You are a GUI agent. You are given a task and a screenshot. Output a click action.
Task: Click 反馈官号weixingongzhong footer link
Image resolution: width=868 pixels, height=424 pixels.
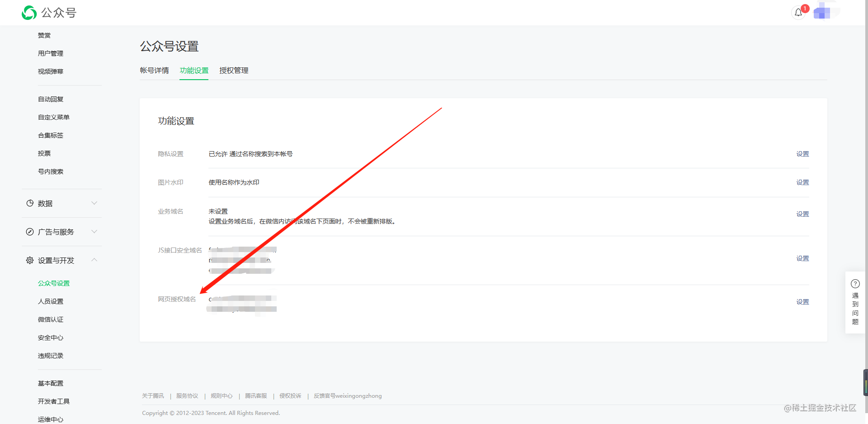click(348, 396)
